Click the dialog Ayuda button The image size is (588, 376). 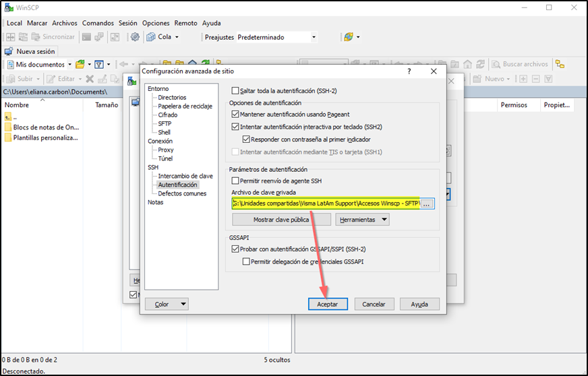coord(419,304)
